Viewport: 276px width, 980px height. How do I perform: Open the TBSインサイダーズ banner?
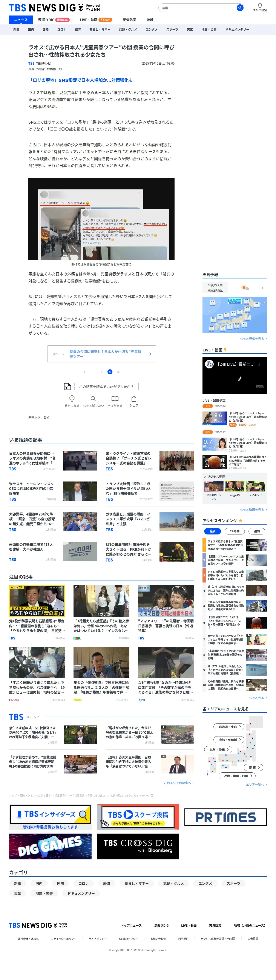(x=50, y=817)
